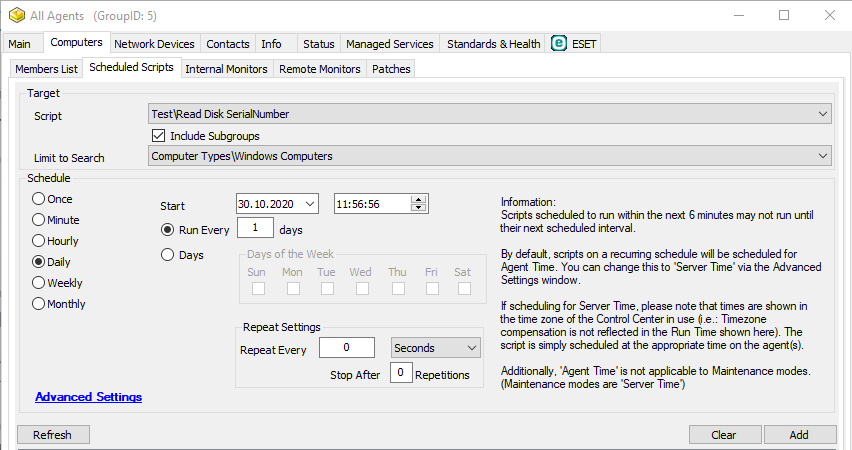
Task: Switch to the Network Devices tab
Action: click(x=154, y=44)
